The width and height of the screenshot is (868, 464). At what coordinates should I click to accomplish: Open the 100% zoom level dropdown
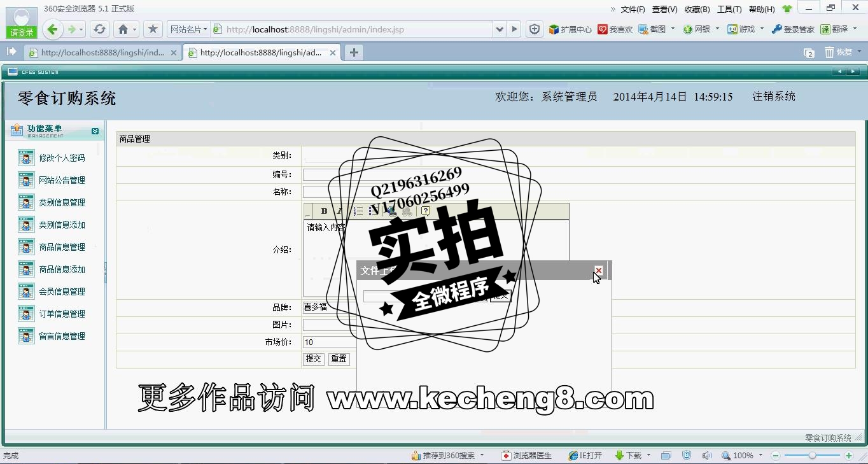(762, 456)
